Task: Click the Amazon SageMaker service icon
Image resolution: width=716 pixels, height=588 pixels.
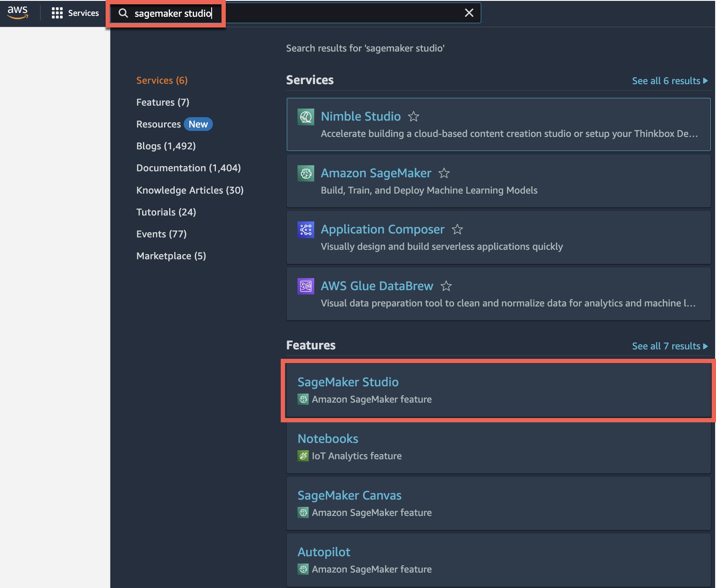Action: (x=306, y=173)
